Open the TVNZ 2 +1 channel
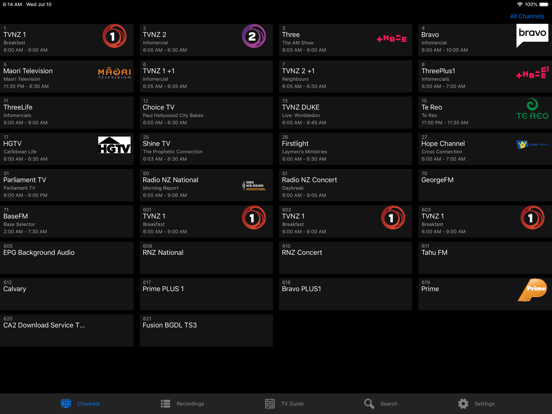Viewport: 552px width, 414px height. [345, 76]
